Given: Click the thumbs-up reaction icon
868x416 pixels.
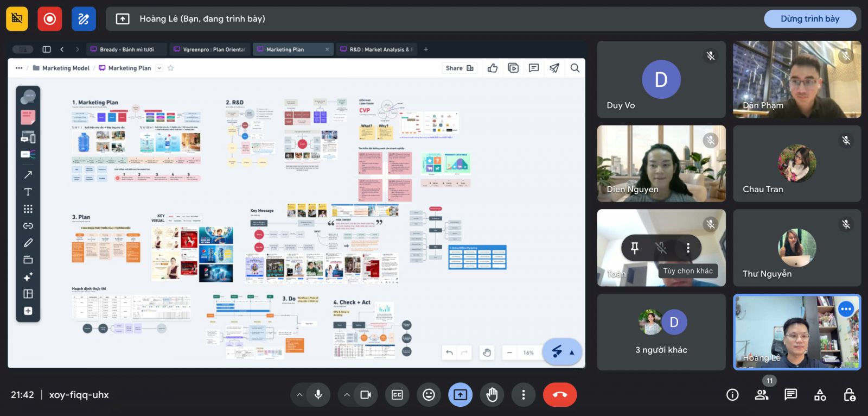Looking at the screenshot, I should pyautogui.click(x=493, y=68).
